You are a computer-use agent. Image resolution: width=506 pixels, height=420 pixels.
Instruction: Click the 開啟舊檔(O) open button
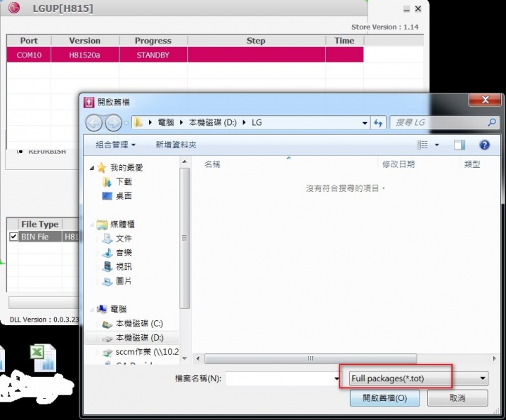pyautogui.click(x=384, y=398)
